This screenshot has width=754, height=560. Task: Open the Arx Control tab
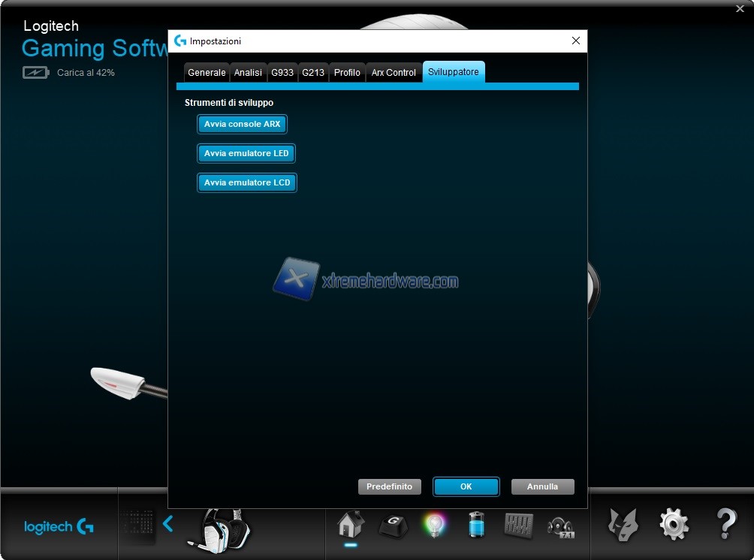(x=394, y=73)
